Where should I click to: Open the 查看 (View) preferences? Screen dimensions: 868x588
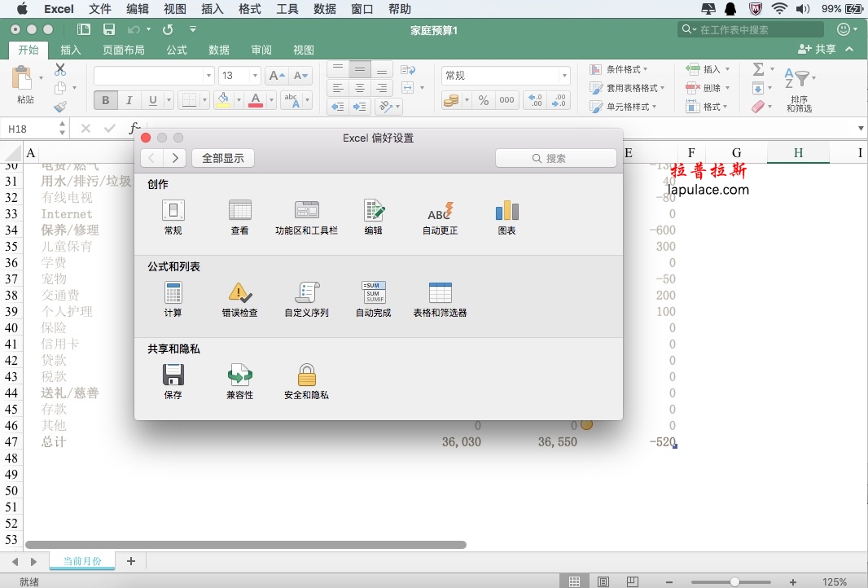click(x=239, y=217)
